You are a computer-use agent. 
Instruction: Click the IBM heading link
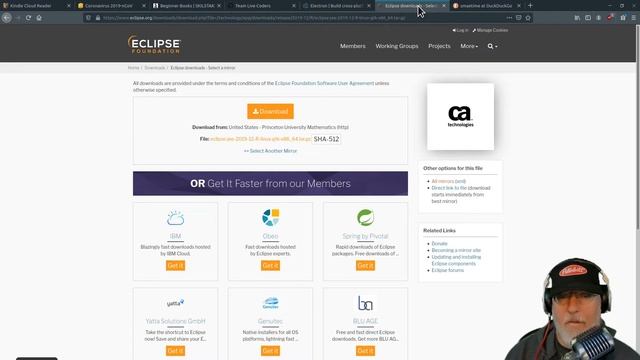pos(176,236)
